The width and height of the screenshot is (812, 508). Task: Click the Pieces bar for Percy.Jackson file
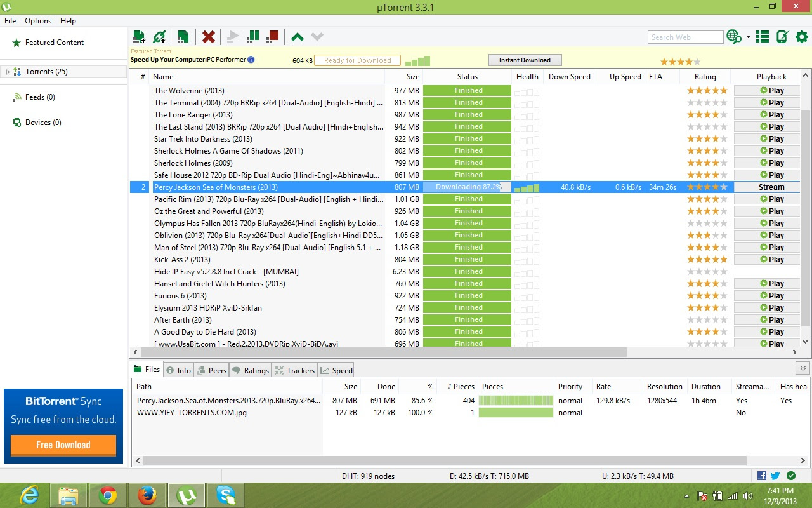tap(516, 401)
